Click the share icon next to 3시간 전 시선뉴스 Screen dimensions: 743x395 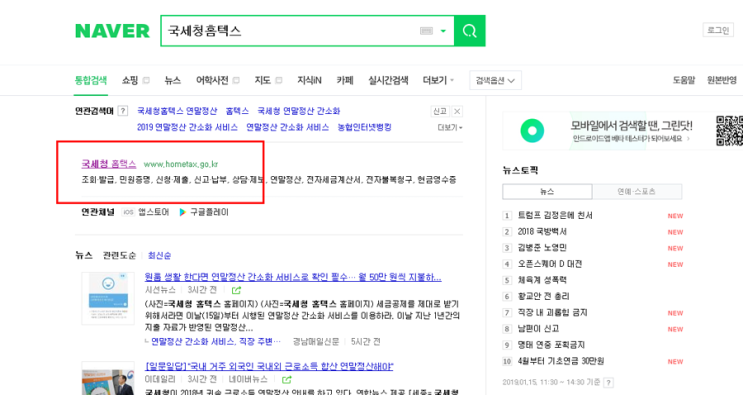pos(236,290)
